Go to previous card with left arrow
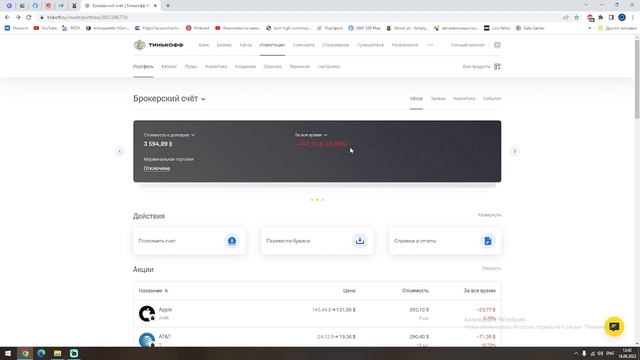The width and height of the screenshot is (640, 360). [x=120, y=151]
